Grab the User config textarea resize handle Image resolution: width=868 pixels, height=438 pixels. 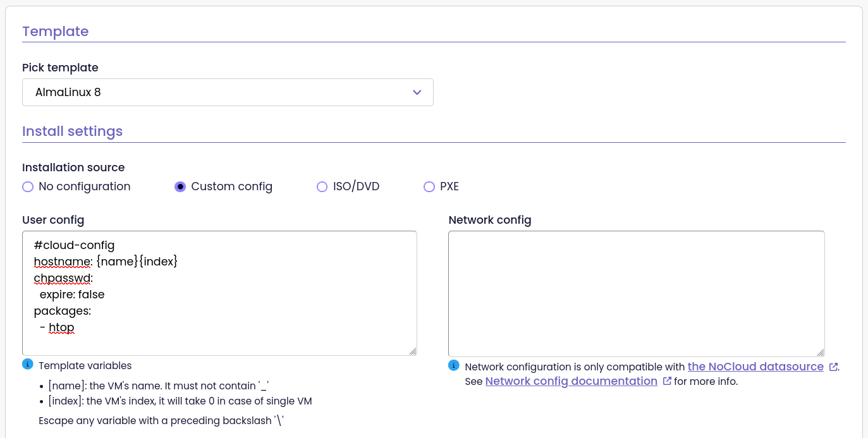(413, 351)
